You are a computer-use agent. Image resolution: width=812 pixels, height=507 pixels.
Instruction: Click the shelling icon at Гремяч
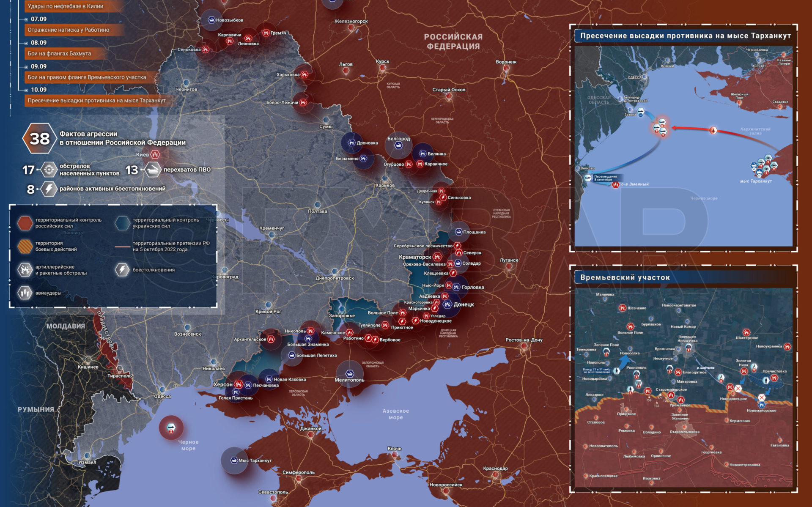point(266,33)
